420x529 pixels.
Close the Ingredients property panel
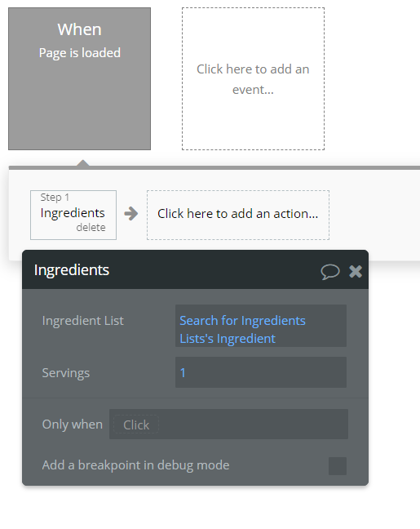tap(356, 271)
